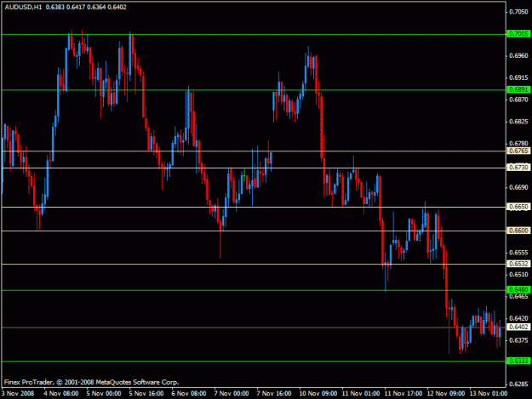Screen dimensions: 532x399
Task: Click the 0.6420 price scale value
Action: pos(518,318)
